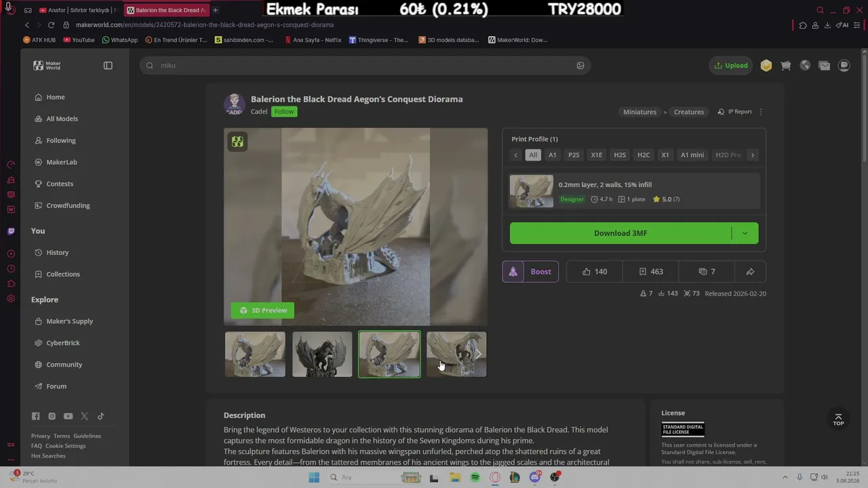Open MakerWorld X profile

click(x=85, y=416)
